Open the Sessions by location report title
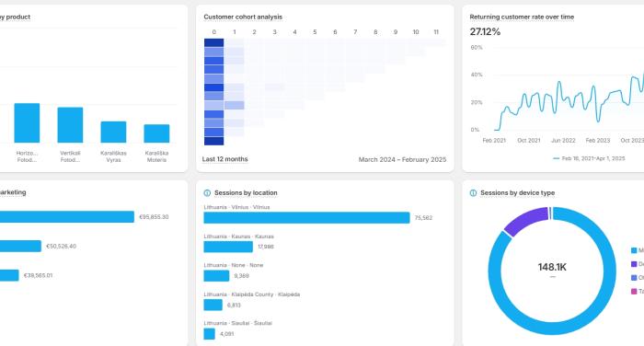Viewport: 644px width, 346px height. (246, 192)
